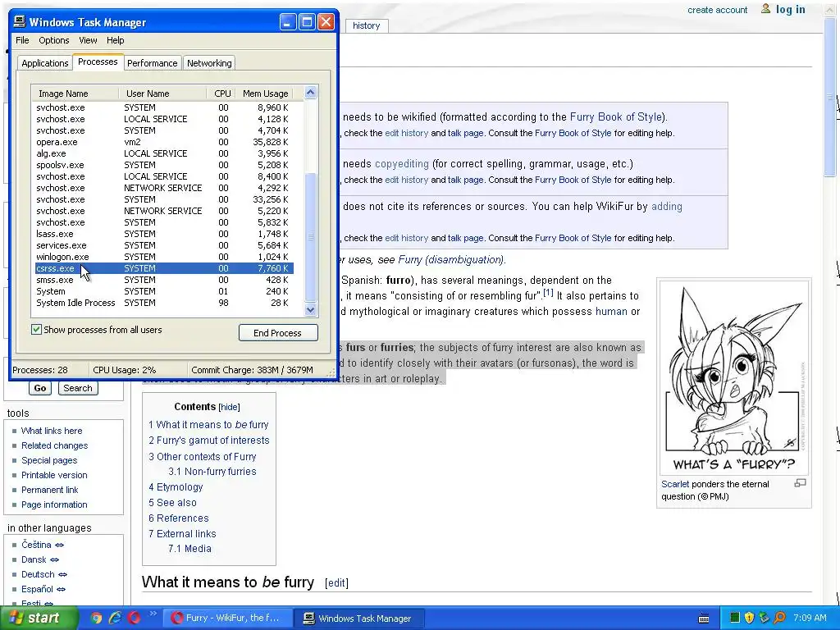Jump to 'What it means to be furry' contents link
The width and height of the screenshot is (840, 630).
(208, 424)
